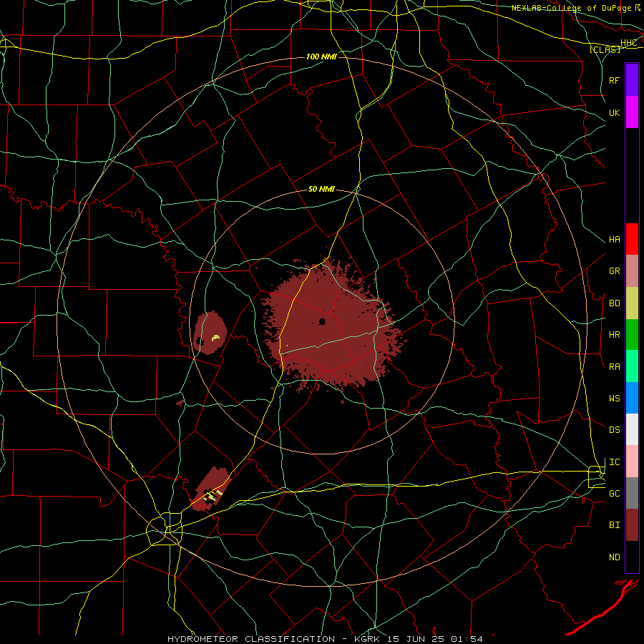Click the GR legend label
644x644 pixels.
click(615, 271)
